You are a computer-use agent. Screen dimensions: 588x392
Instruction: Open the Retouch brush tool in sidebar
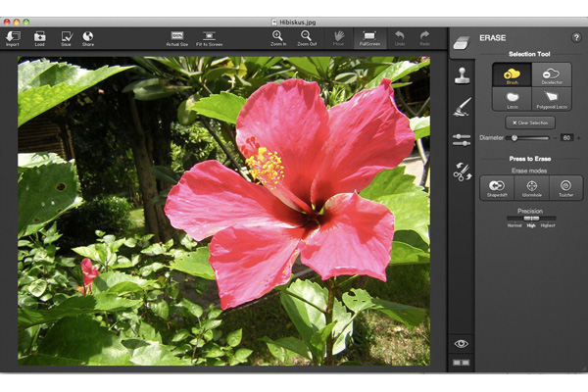tap(463, 107)
